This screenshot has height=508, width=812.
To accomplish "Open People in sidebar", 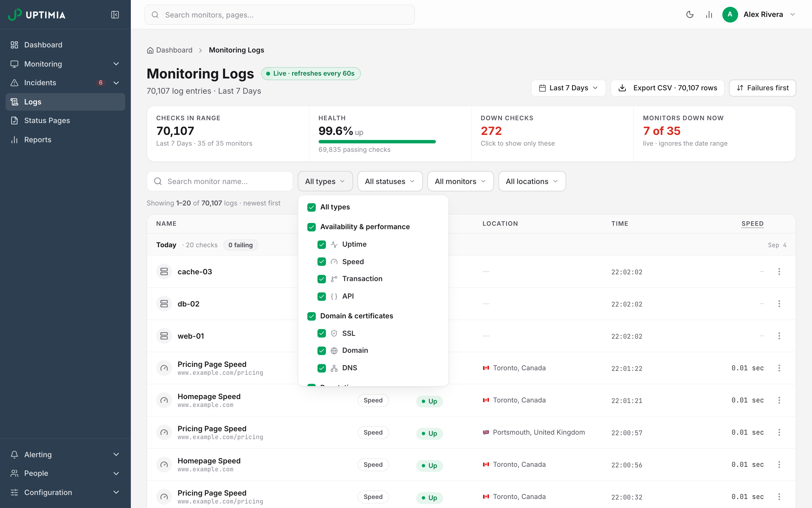I will (x=65, y=473).
